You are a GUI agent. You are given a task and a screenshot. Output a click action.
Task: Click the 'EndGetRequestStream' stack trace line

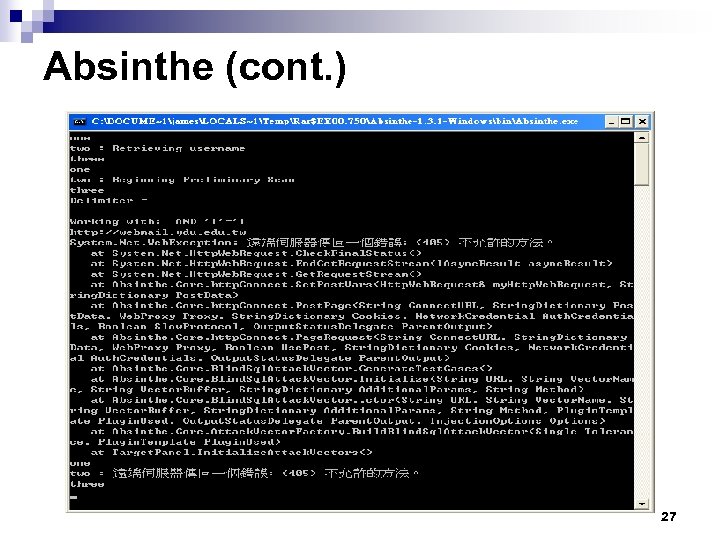(x=351, y=264)
